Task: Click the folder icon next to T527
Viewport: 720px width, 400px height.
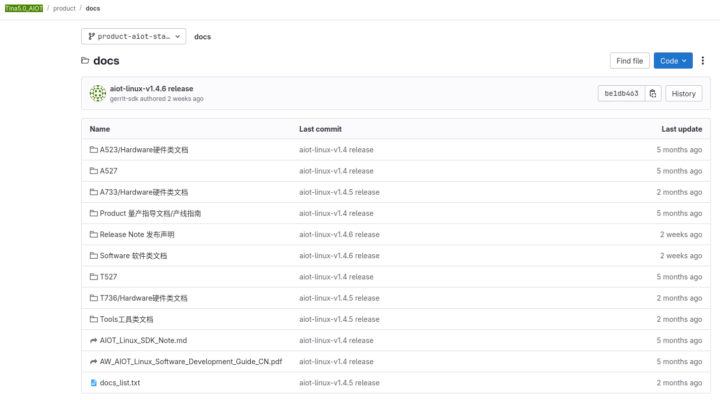Action: point(94,277)
